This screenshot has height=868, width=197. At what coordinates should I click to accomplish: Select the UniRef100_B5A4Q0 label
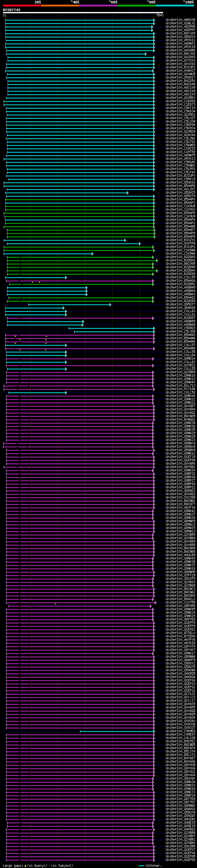(x=180, y=281)
